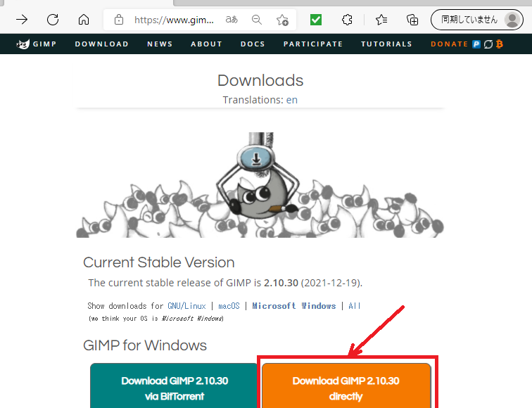Open the TUTORIALS nav item

386,44
